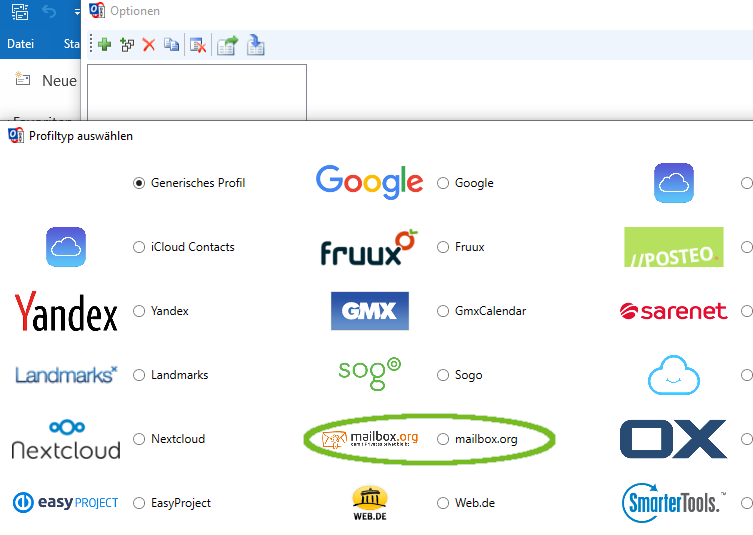
Task: Click the red sarenet logo
Action: click(674, 311)
